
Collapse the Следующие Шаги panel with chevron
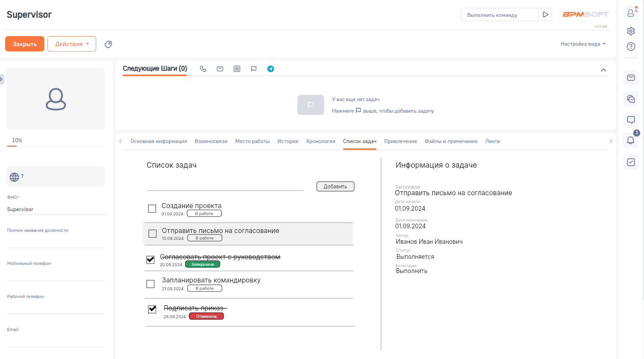point(603,70)
